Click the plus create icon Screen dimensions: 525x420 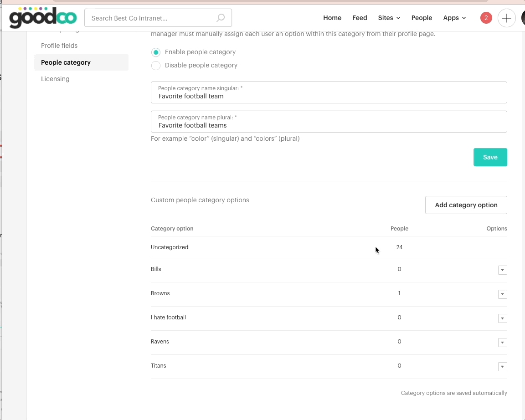506,18
